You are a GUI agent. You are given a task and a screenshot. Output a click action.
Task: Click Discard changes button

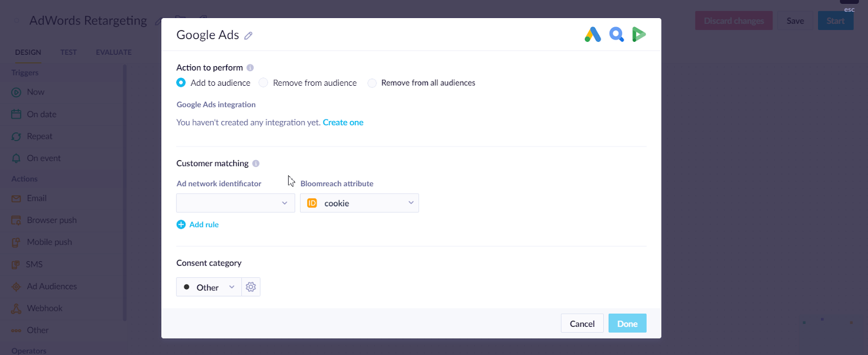734,21
